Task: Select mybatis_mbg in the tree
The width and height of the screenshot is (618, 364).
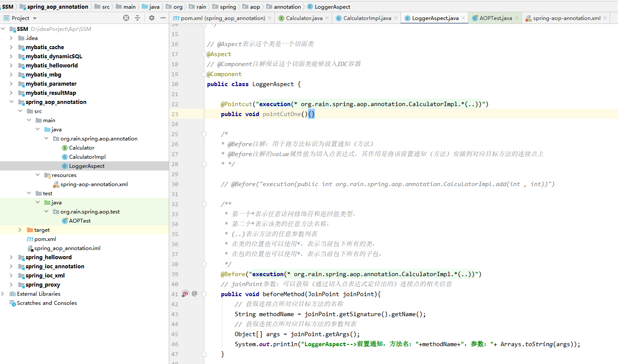Action: point(43,75)
